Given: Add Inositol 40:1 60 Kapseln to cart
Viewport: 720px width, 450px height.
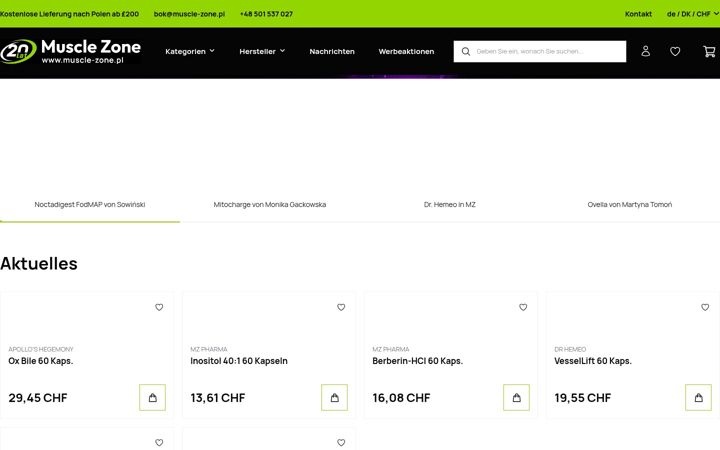Looking at the screenshot, I should 334,397.
